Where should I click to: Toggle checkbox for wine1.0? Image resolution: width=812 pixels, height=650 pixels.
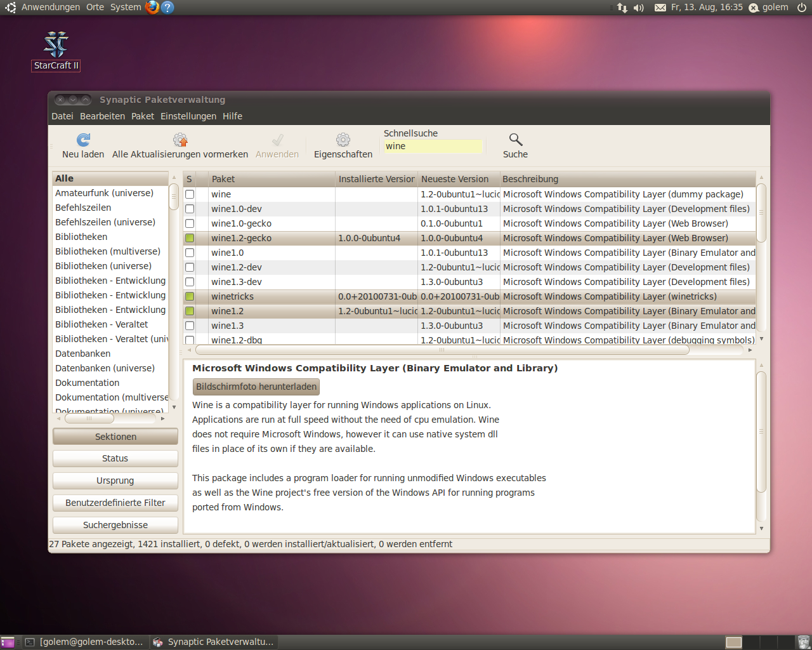(x=190, y=253)
